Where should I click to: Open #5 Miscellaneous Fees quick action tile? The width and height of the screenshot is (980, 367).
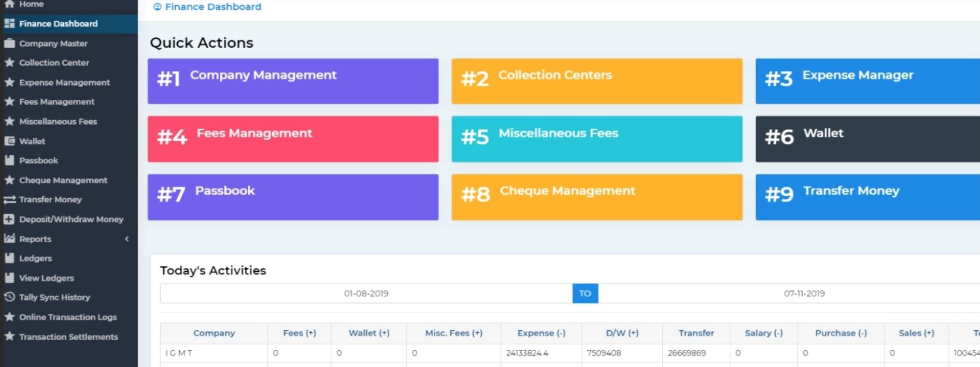click(597, 139)
